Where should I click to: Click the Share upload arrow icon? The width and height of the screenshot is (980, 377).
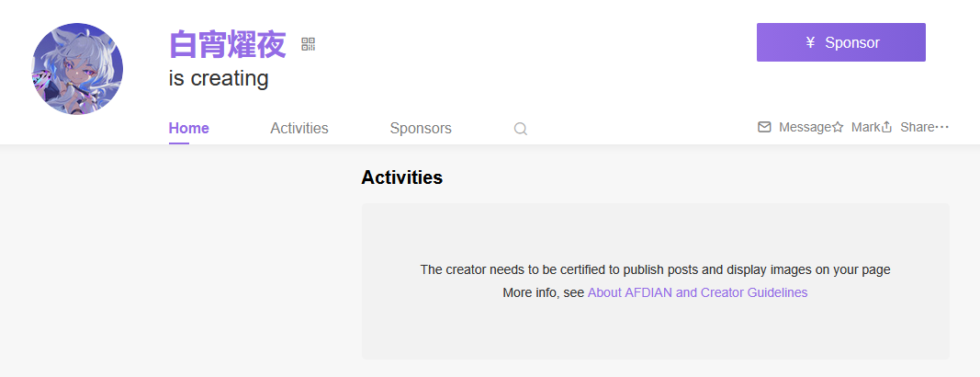[x=886, y=128]
